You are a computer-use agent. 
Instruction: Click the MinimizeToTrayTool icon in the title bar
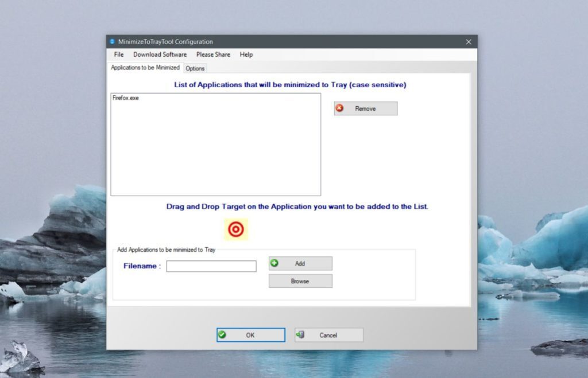click(x=111, y=41)
